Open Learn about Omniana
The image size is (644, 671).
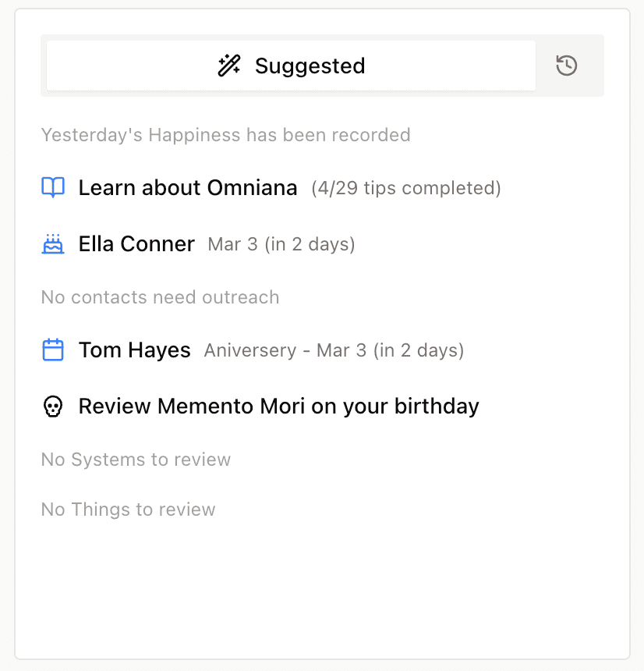[187, 187]
